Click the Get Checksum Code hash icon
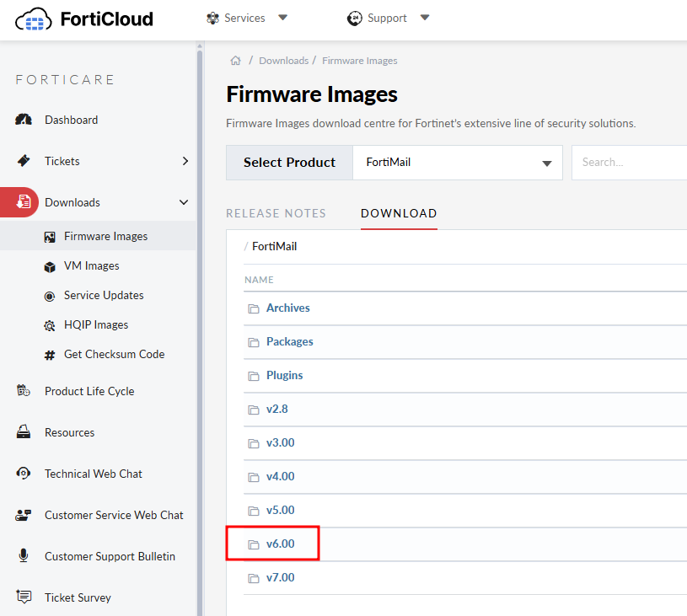The height and width of the screenshot is (616, 687). pos(49,355)
